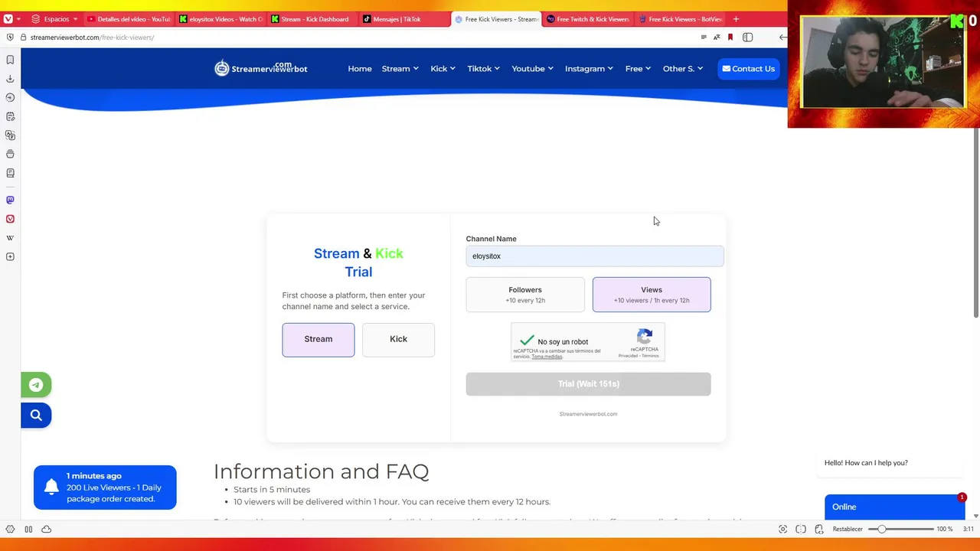Click the webcam overlay thumbnail
The height and width of the screenshot is (551, 980).
coord(883,63)
